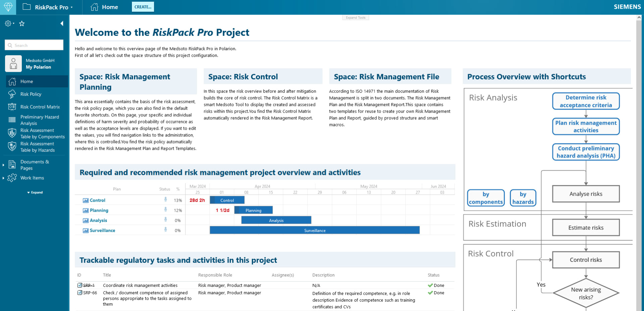Open the Medsoto GmbH user avatar
Screen dimensions: 644x311
[x=13, y=64]
